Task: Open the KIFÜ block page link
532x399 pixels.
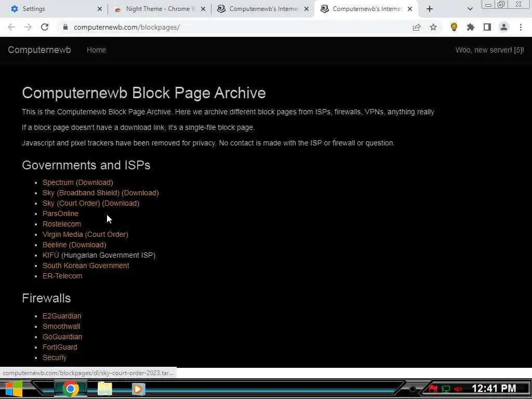Action: (x=51, y=255)
